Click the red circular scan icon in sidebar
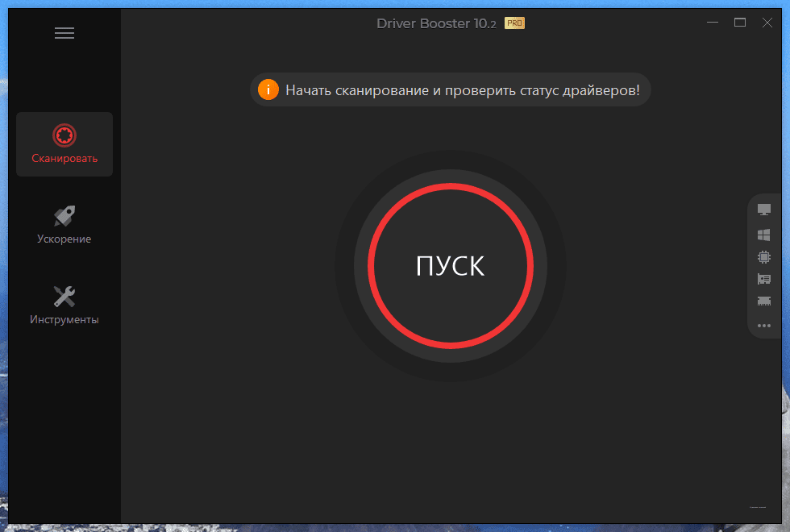The width and height of the screenshot is (790, 532). 64,135
